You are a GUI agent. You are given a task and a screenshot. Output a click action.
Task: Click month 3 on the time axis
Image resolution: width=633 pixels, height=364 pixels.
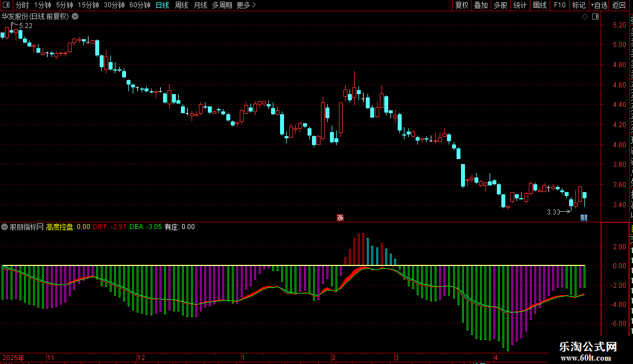(397, 357)
